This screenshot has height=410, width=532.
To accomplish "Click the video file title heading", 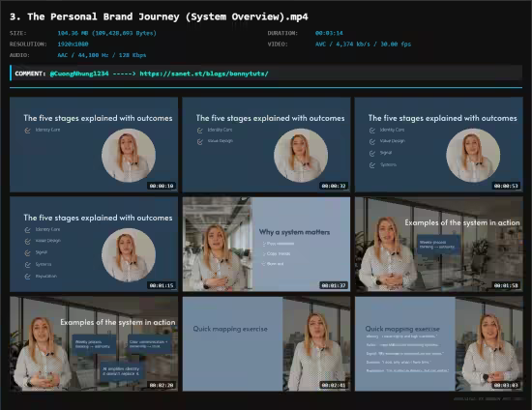I will click(159, 16).
